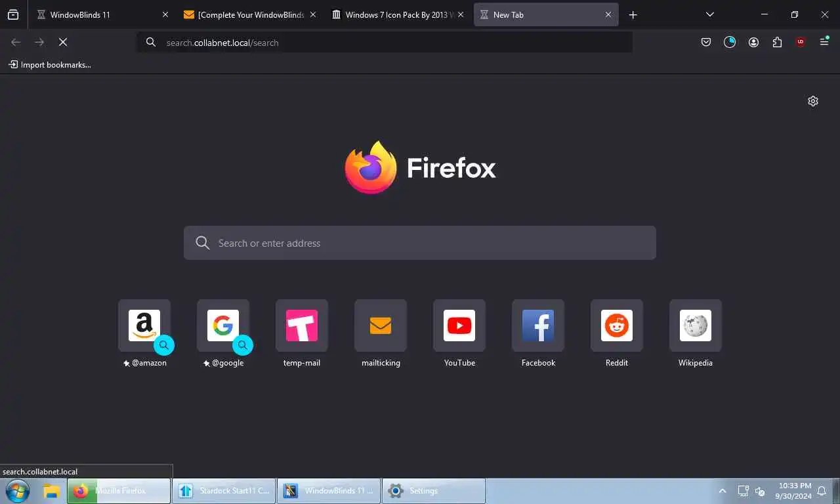The height and width of the screenshot is (504, 840).
Task: Select the New Tab tab
Action: coord(546,14)
